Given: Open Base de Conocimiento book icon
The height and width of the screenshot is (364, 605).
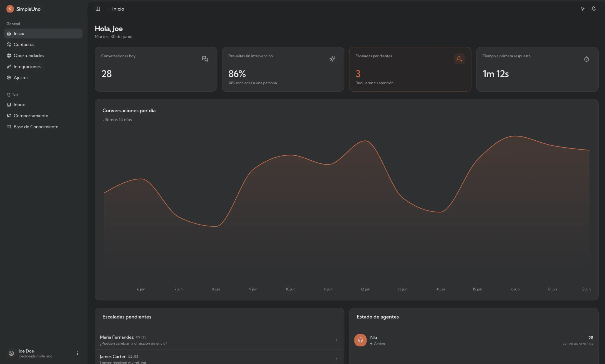Looking at the screenshot, I should [9, 127].
